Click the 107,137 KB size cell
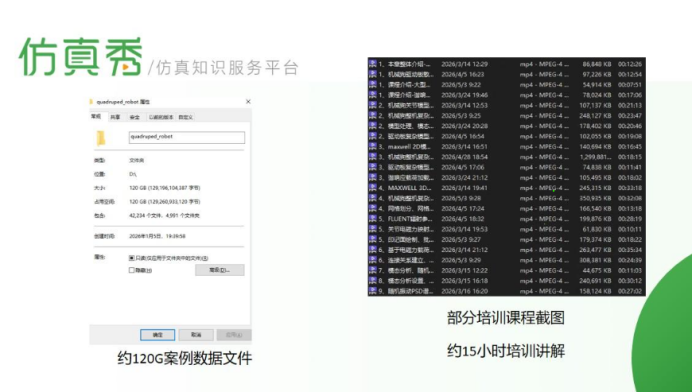 595,106
